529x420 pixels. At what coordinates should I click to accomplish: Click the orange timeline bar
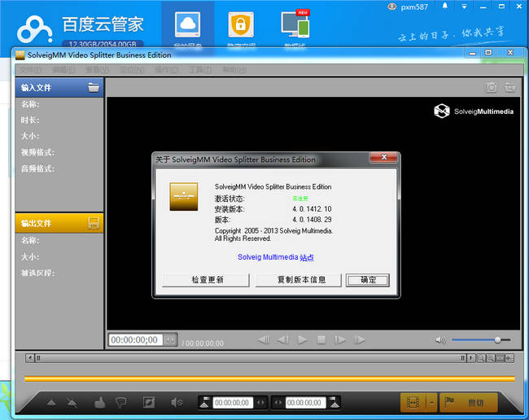pyautogui.click(x=269, y=378)
